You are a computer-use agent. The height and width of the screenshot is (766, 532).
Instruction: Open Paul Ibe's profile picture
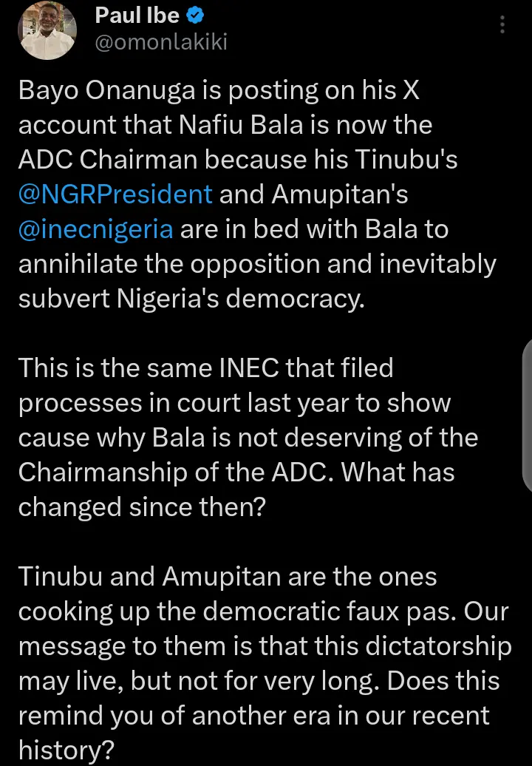pyautogui.click(x=47, y=30)
